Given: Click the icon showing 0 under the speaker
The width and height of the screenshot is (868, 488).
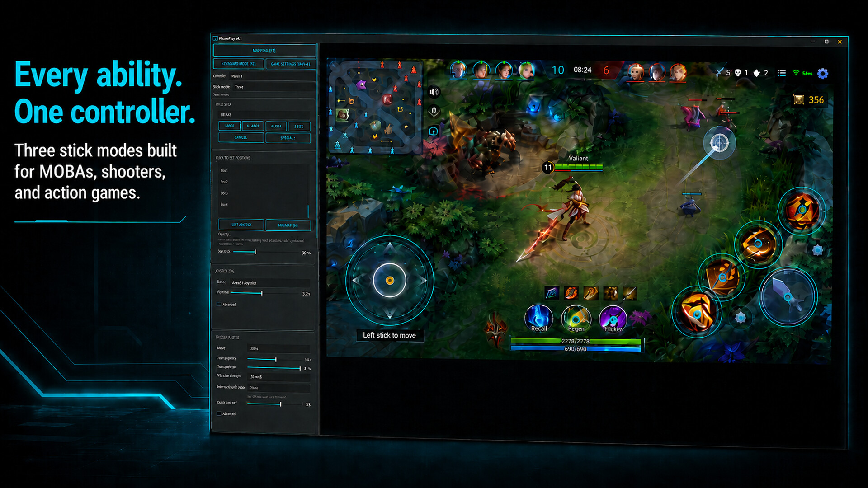Looking at the screenshot, I should 434,111.
